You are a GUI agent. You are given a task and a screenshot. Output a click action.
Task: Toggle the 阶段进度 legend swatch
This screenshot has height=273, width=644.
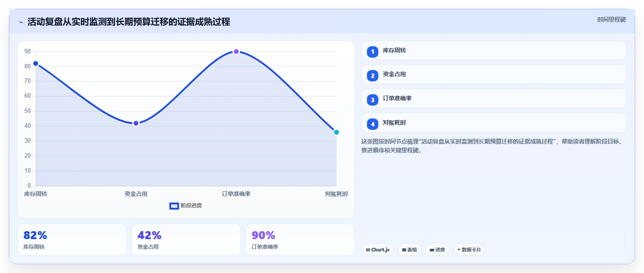tap(174, 206)
